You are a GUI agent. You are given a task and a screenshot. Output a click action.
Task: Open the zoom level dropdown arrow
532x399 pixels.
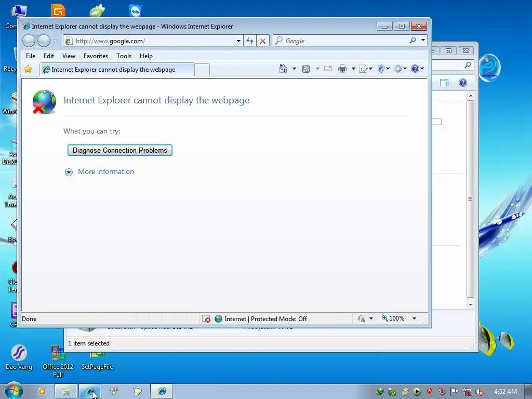[x=414, y=318]
